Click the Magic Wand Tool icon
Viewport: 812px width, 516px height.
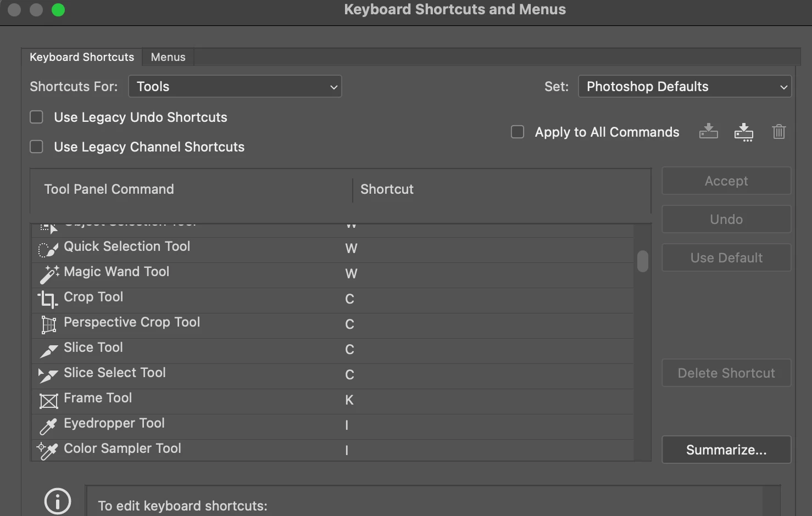click(48, 274)
